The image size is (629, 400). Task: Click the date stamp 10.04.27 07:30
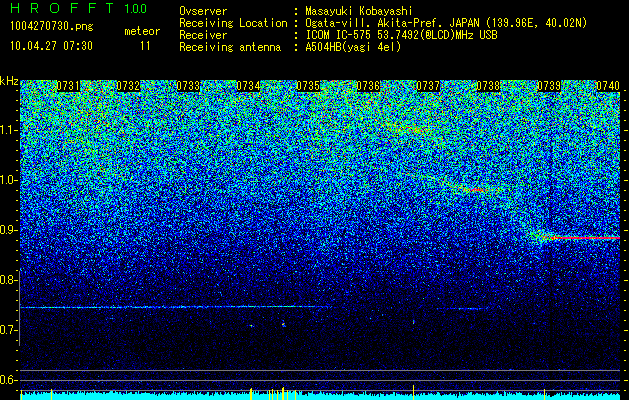(x=51, y=46)
